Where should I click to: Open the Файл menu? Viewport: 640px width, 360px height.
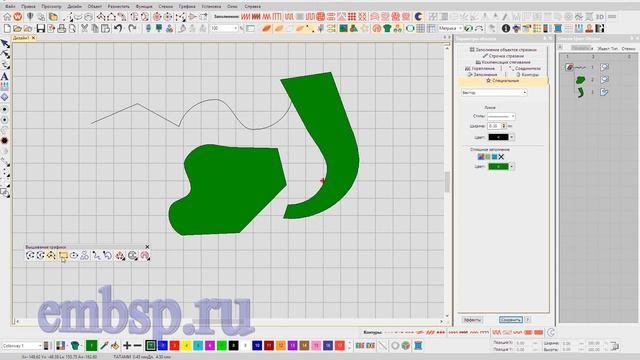pyautogui.click(x=10, y=7)
